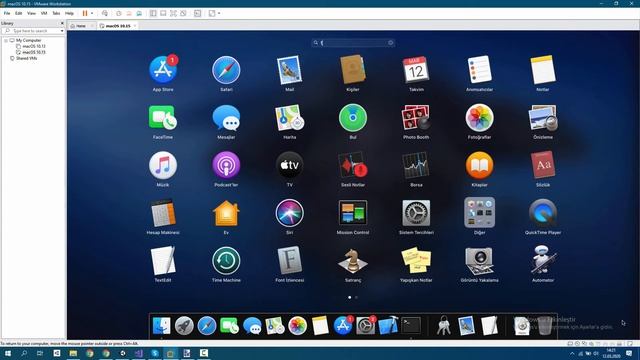Open the Notlar app in Launchpad
This screenshot has width=640, height=360.
pyautogui.click(x=543, y=70)
